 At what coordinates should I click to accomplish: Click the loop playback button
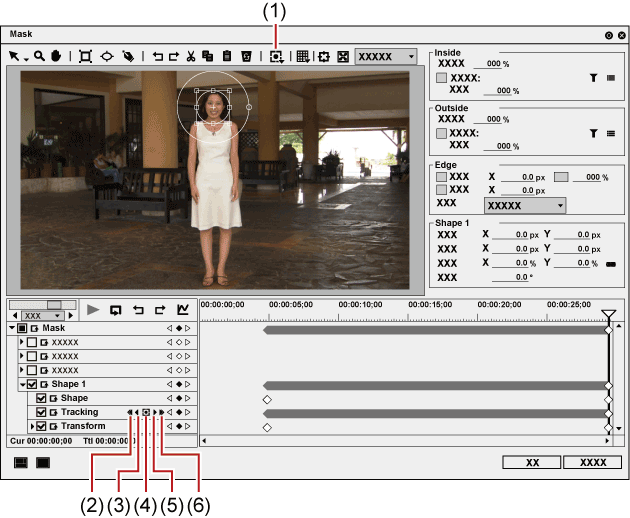[x=116, y=310]
